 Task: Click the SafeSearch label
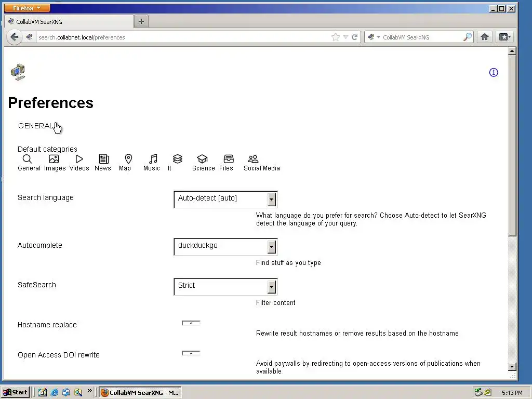37,285
